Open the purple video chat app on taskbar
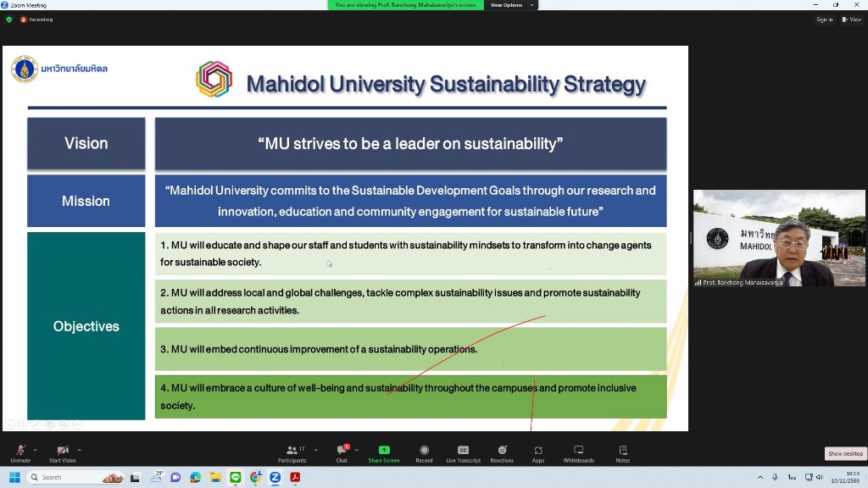868x488 pixels. pyautogui.click(x=175, y=477)
